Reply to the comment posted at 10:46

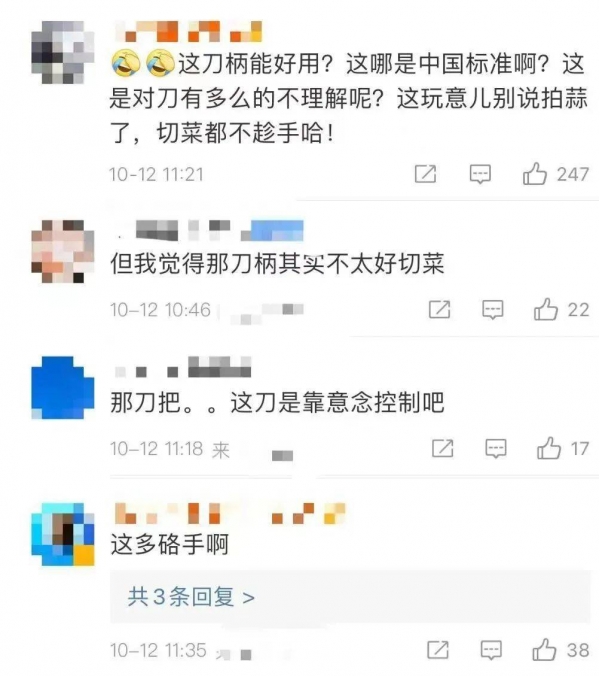coord(492,310)
